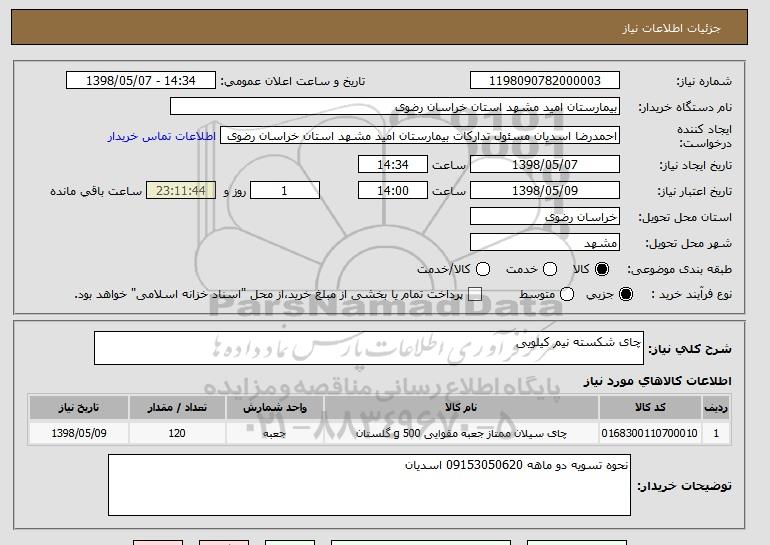770x545 pixels.
Task: Click the request creator name field
Action: [420, 136]
